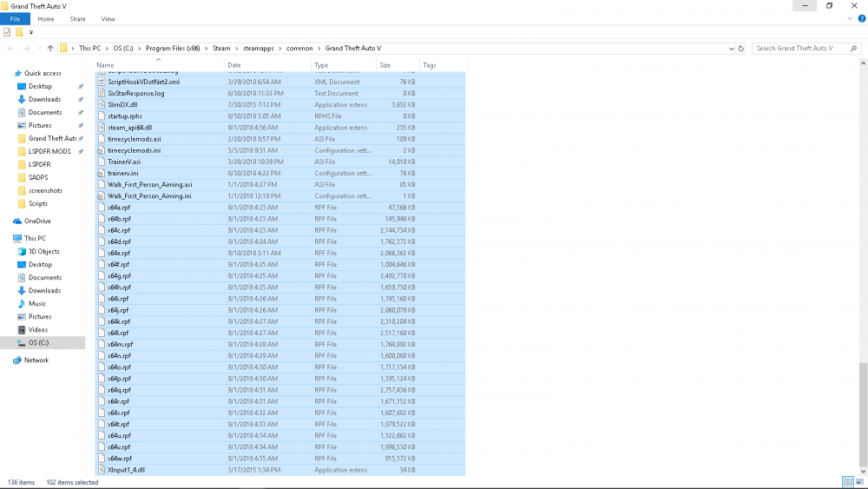Open Pictures under Quick access
Viewport: 868px width, 489px height.
click(40, 126)
